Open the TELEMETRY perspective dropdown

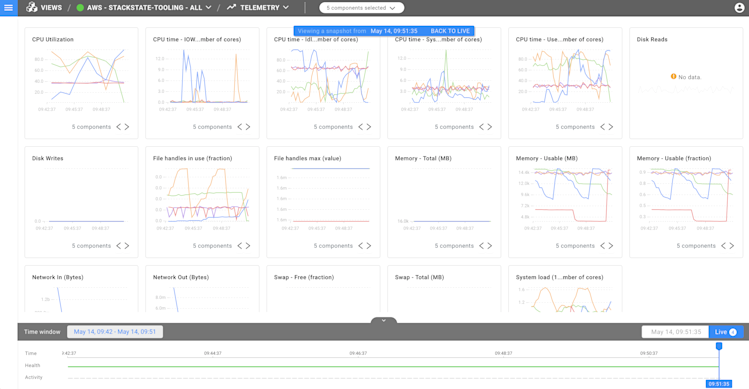[286, 8]
